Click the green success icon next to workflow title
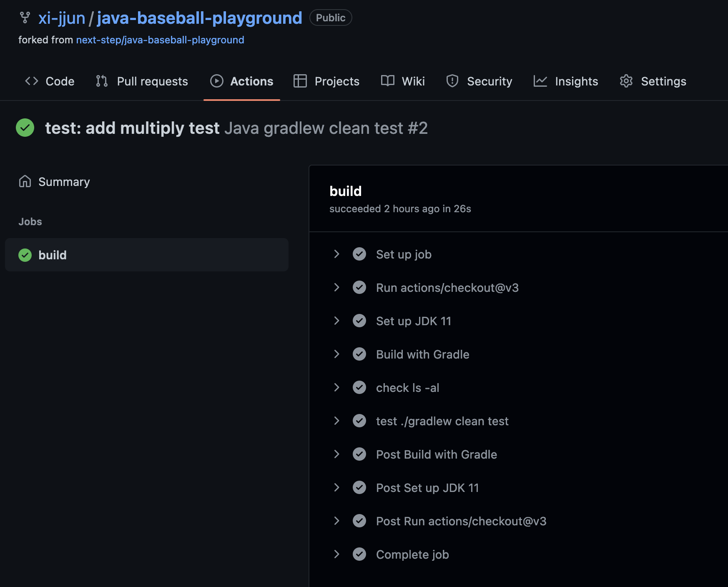728x587 pixels. coord(25,128)
